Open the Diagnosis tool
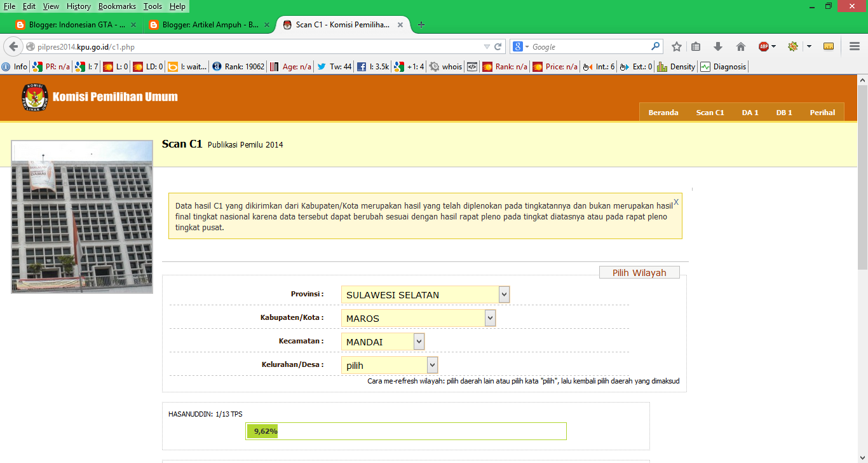 [x=723, y=66]
